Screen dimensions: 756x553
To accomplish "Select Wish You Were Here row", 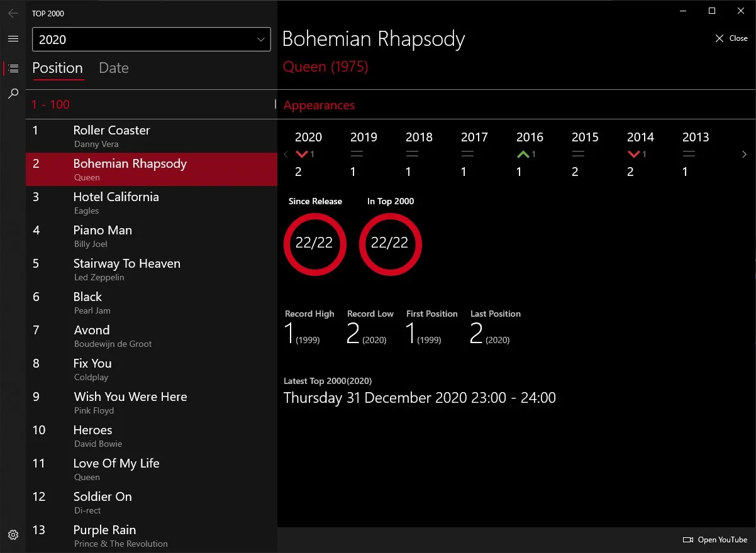I will pyautogui.click(x=152, y=402).
